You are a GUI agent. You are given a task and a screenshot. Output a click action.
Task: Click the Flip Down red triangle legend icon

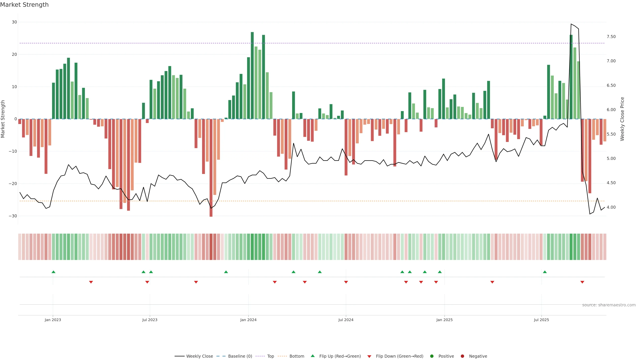369,356
